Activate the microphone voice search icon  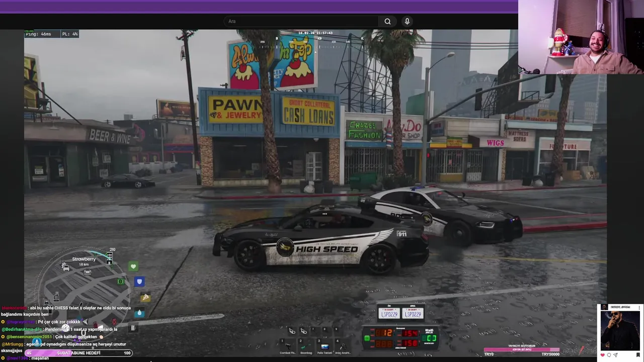[x=407, y=21]
